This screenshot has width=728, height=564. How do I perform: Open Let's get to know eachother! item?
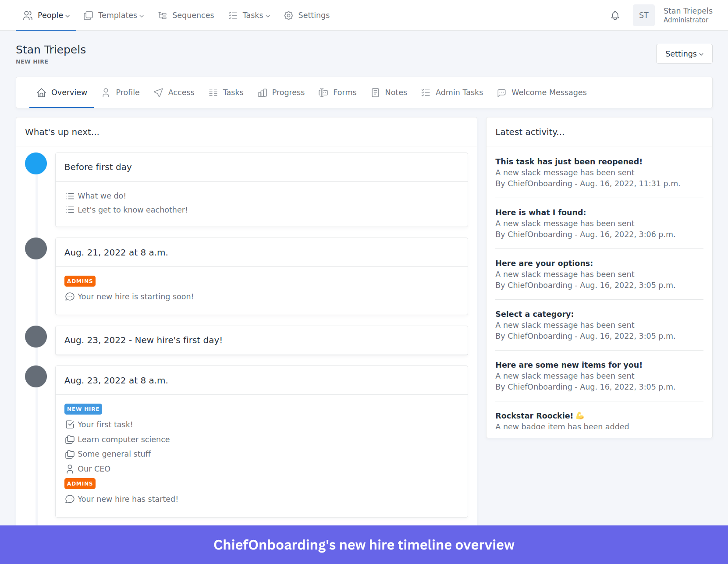coord(132,210)
